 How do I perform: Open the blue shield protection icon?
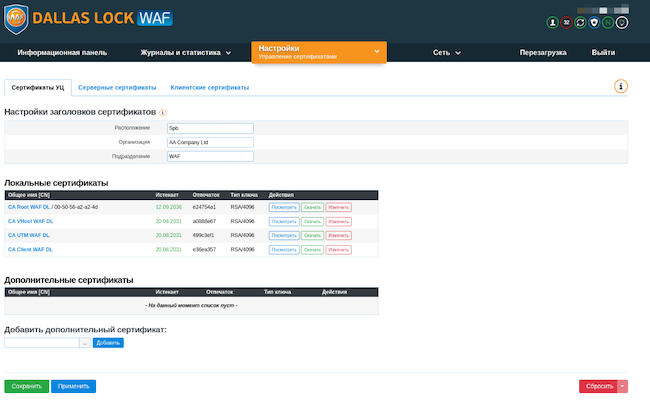click(x=594, y=22)
